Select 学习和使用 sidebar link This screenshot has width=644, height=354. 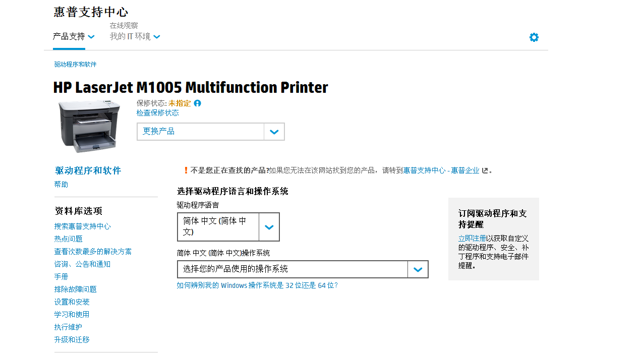pos(72,315)
